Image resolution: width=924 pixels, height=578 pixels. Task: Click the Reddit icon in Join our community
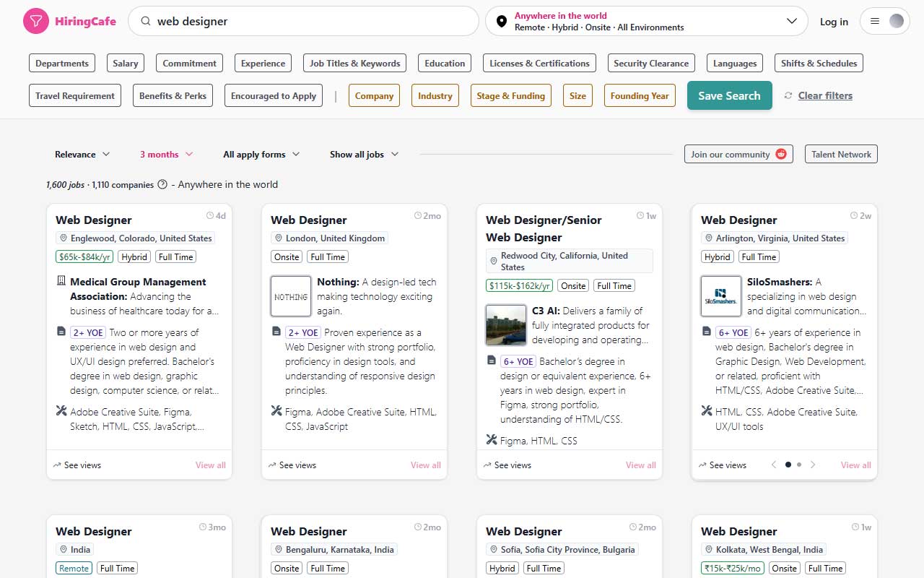pos(780,154)
